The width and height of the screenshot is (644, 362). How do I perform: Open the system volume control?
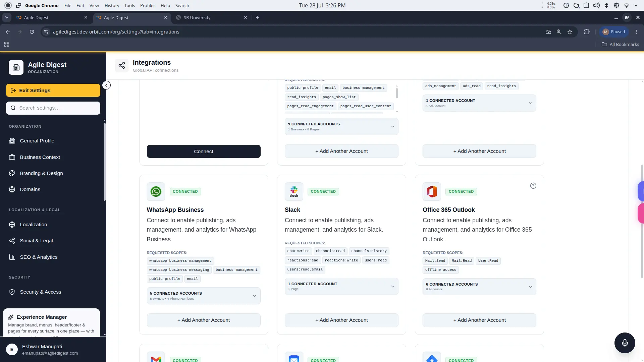tap(596, 5)
